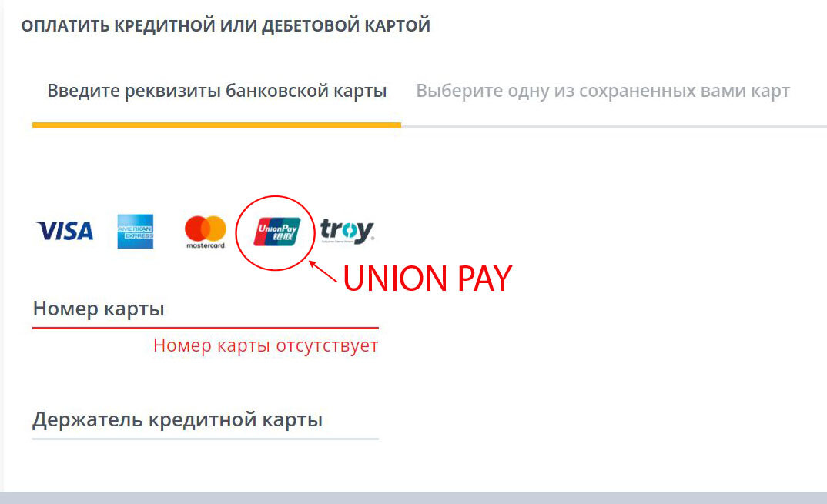This screenshot has width=827, height=504.
Task: Click the circled UnionPay card logo
Action: coord(277,232)
